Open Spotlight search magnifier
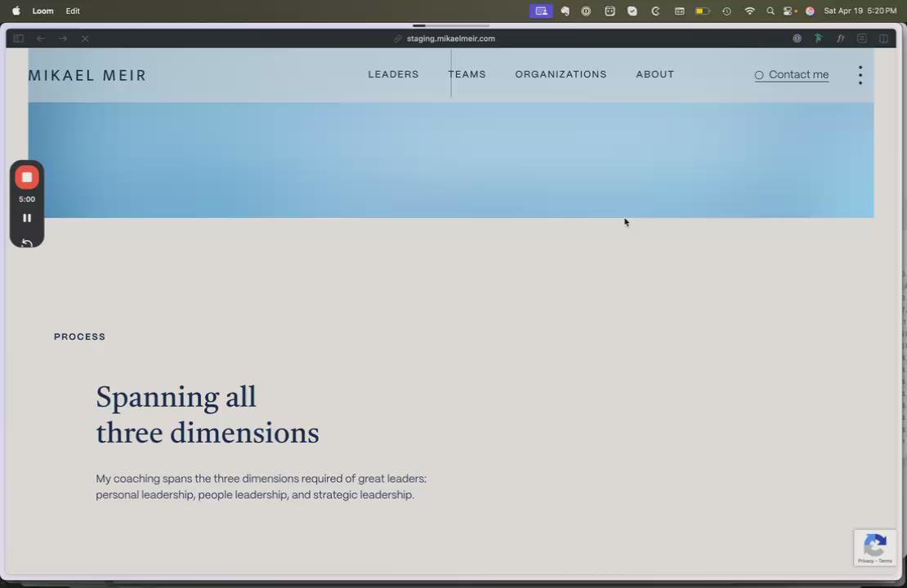The image size is (907, 588). [770, 11]
